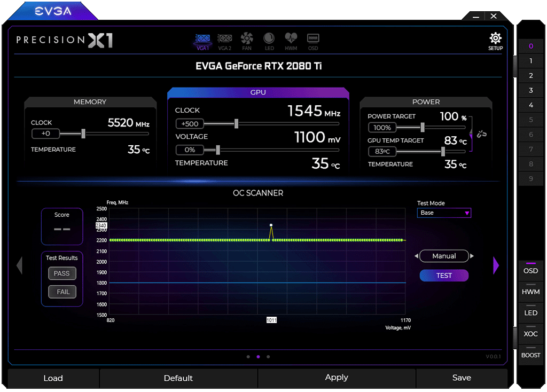Click the 2340 frequency marker label
Viewport: 547px width, 392px height.
pyautogui.click(x=101, y=225)
